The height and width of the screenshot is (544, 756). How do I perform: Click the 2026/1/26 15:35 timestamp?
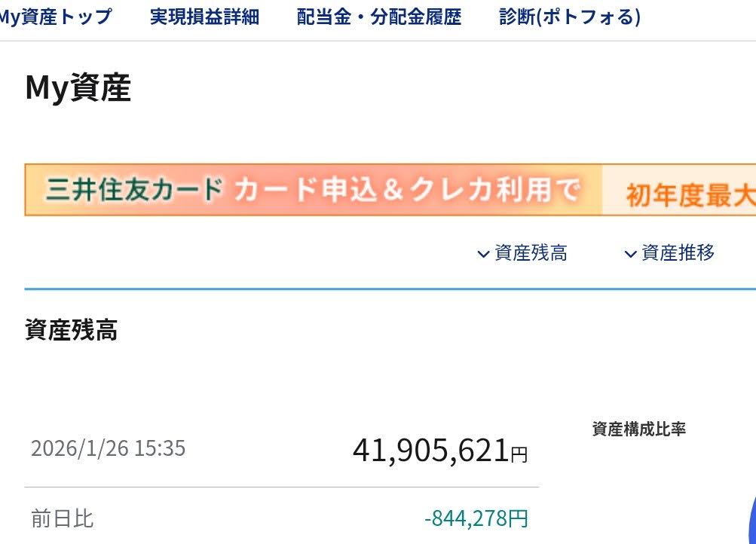(108, 449)
